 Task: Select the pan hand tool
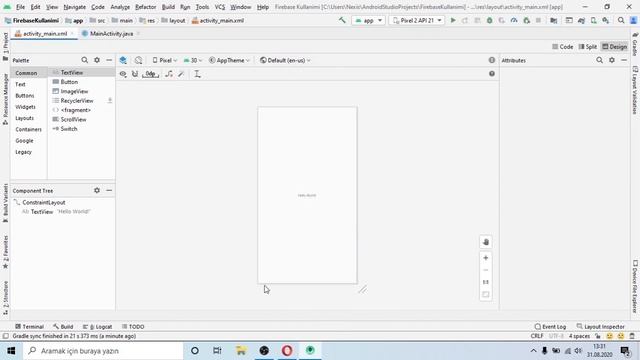pyautogui.click(x=486, y=242)
